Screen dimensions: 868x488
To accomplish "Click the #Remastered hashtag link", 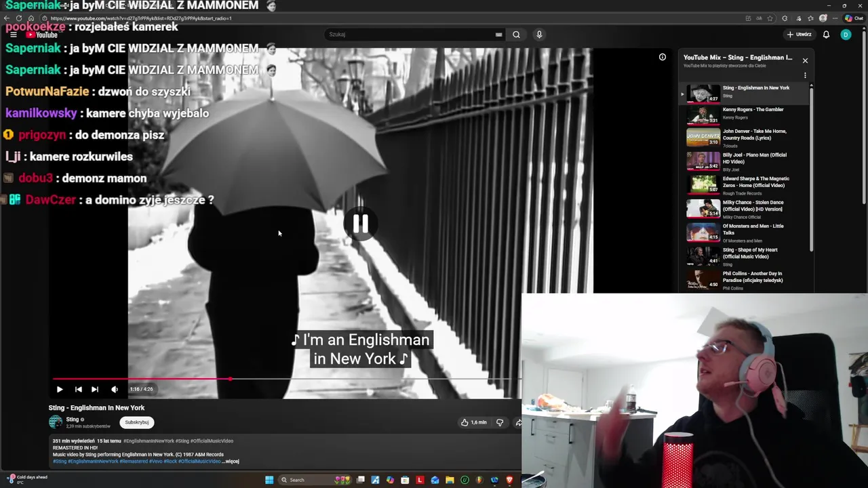I will (x=134, y=462).
